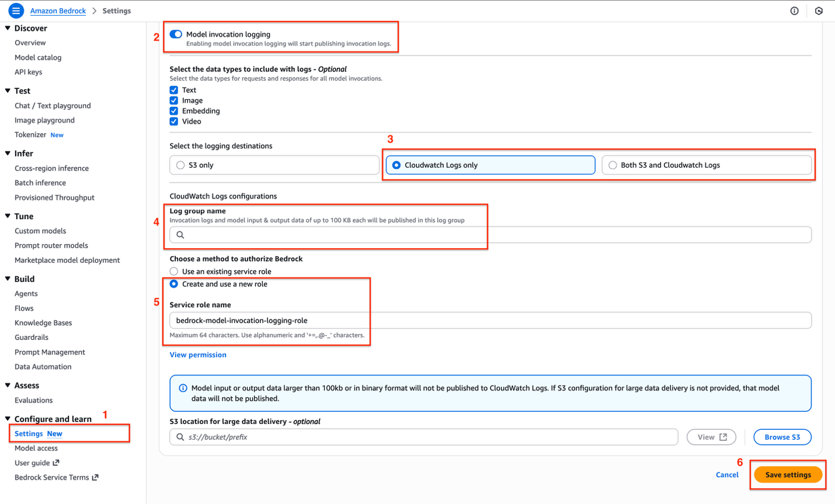Collapse the Discover section
The image size is (835, 504).
pyautogui.click(x=7, y=28)
